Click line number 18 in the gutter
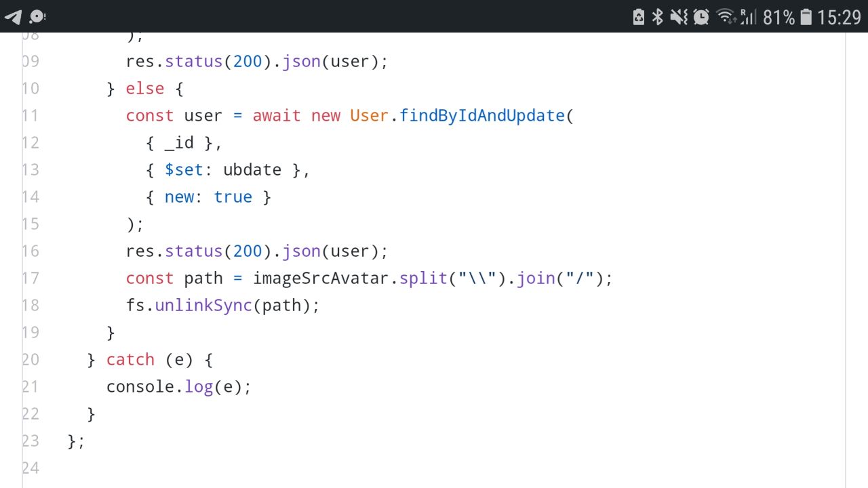This screenshot has width=868, height=488. tap(31, 306)
